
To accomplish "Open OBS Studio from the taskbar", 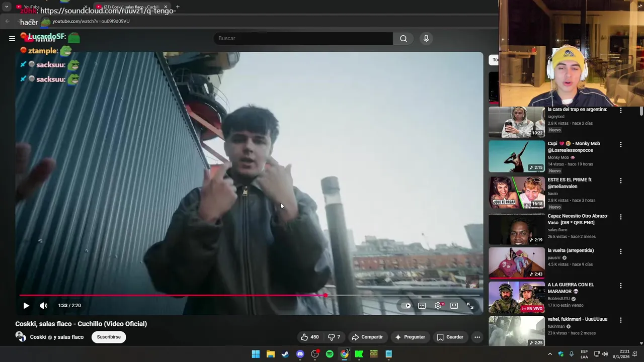I will click(x=315, y=354).
